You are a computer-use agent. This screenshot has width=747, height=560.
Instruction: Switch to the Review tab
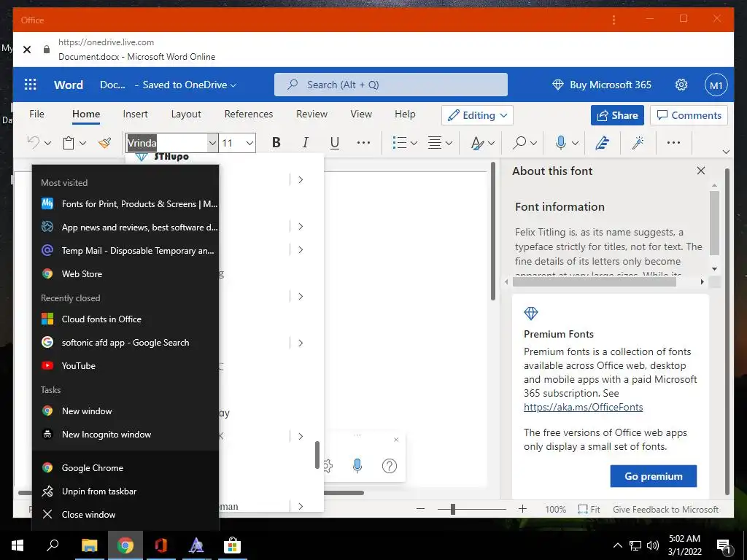tap(312, 114)
